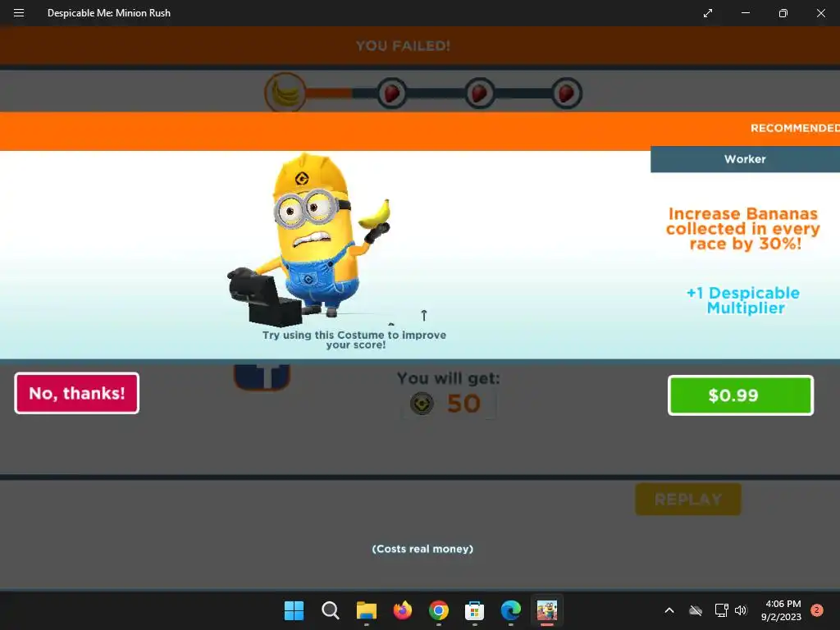Click the banana icon on the progress bar
Image resolution: width=840 pixels, height=630 pixels.
[x=285, y=93]
